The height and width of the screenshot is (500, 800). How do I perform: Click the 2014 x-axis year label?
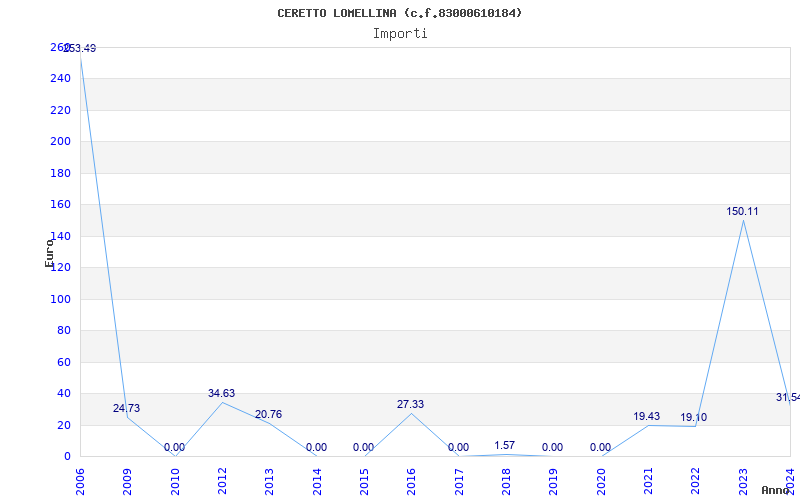[317, 482]
